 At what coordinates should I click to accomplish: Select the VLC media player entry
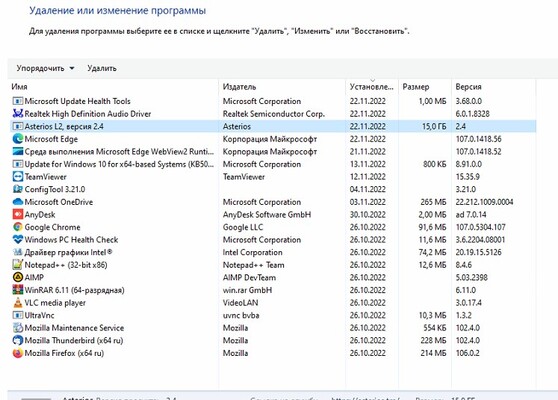tap(55, 303)
